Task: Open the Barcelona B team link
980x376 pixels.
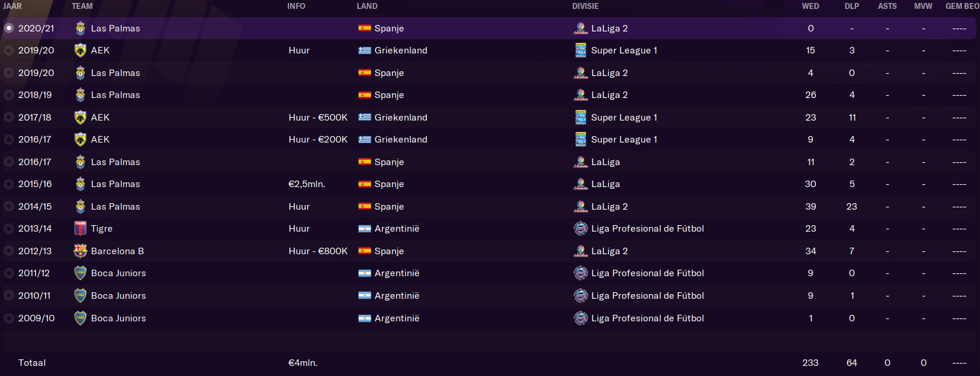Action: click(x=118, y=251)
